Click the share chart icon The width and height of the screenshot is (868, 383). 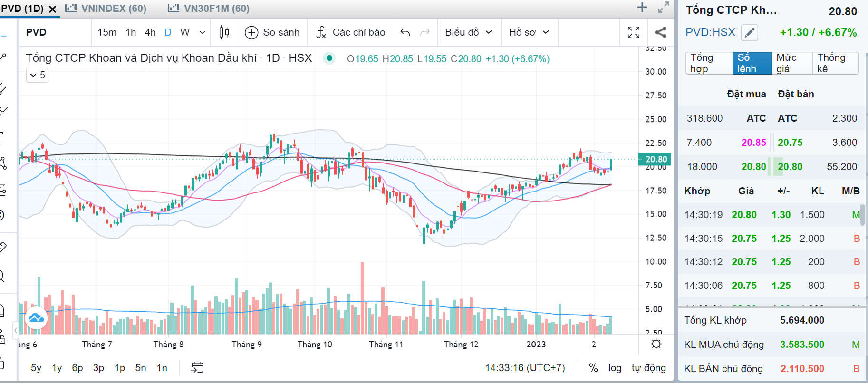(x=660, y=32)
